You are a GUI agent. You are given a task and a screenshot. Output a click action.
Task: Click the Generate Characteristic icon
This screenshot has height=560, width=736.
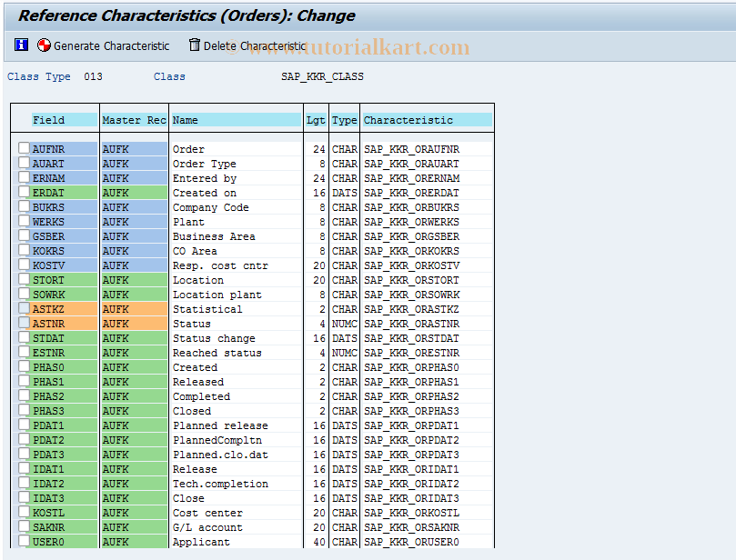pyautogui.click(x=43, y=45)
